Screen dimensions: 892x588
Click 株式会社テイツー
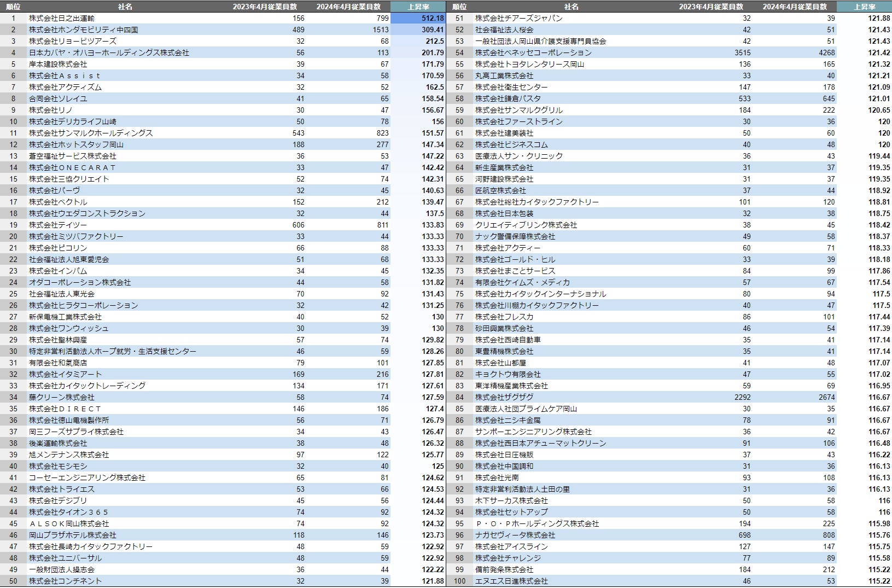[x=58, y=225]
